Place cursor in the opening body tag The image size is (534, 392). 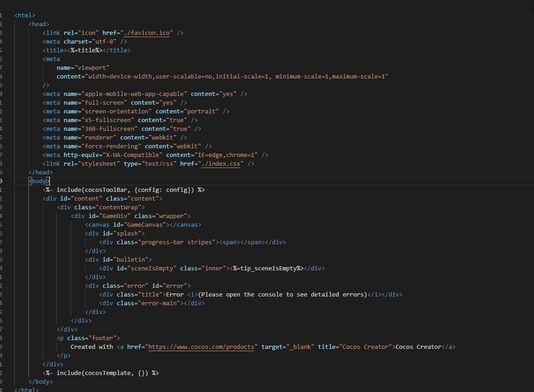[x=39, y=181]
